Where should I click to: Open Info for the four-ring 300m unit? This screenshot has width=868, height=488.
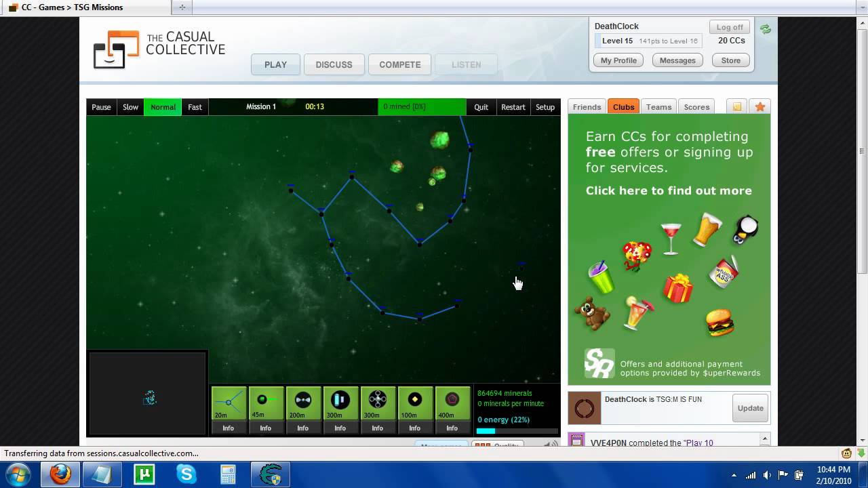[378, 428]
